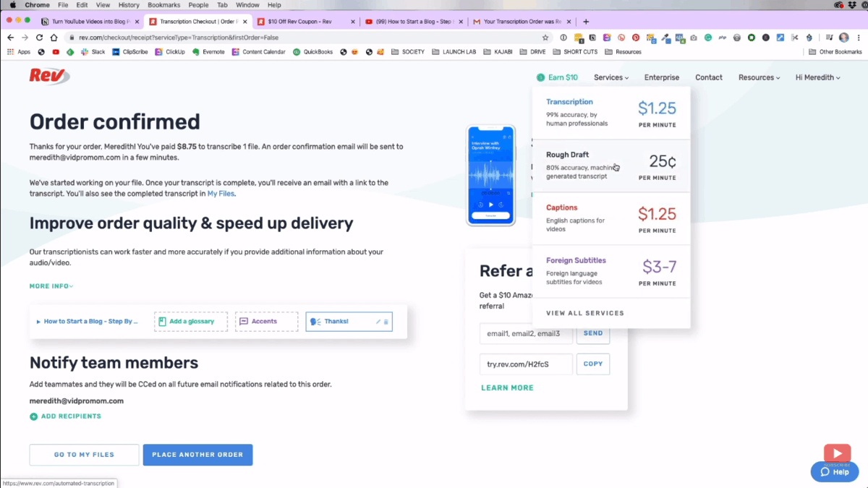
Task: Select Transcription service at $1.25 per minute
Action: click(611, 114)
